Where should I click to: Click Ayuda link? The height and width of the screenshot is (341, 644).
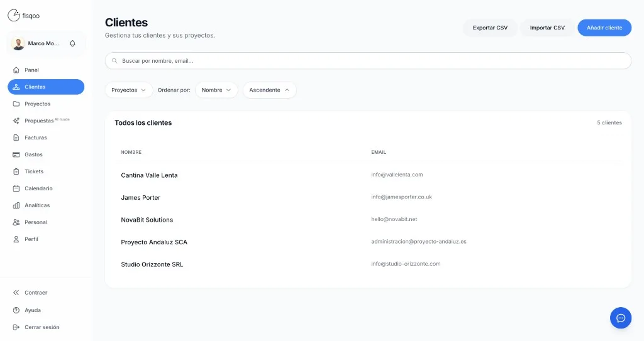46,310
